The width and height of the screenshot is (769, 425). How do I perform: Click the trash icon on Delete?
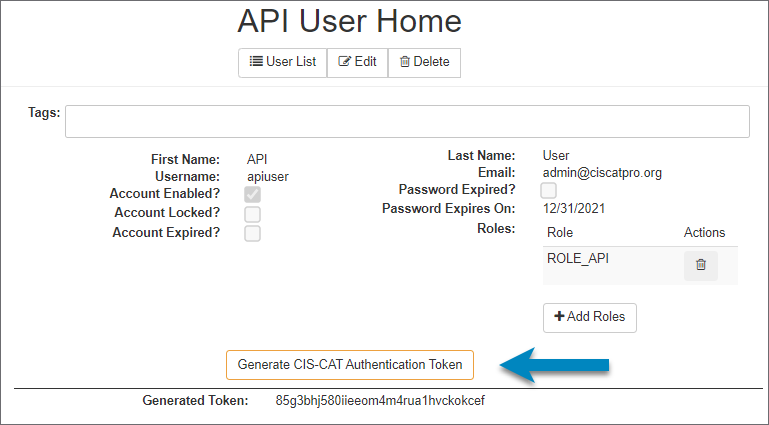(405, 62)
